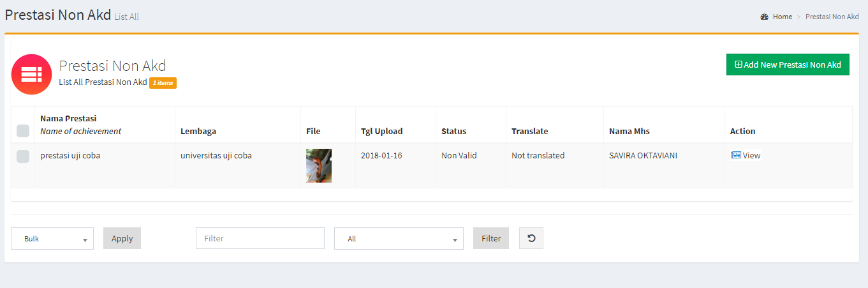Click the Status column header
Screen dimensions: 868x288
click(x=453, y=132)
